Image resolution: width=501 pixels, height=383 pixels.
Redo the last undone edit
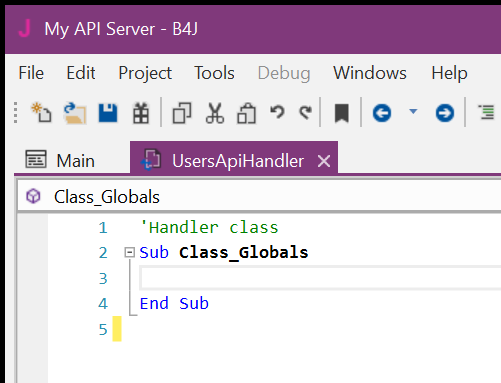pos(306,112)
